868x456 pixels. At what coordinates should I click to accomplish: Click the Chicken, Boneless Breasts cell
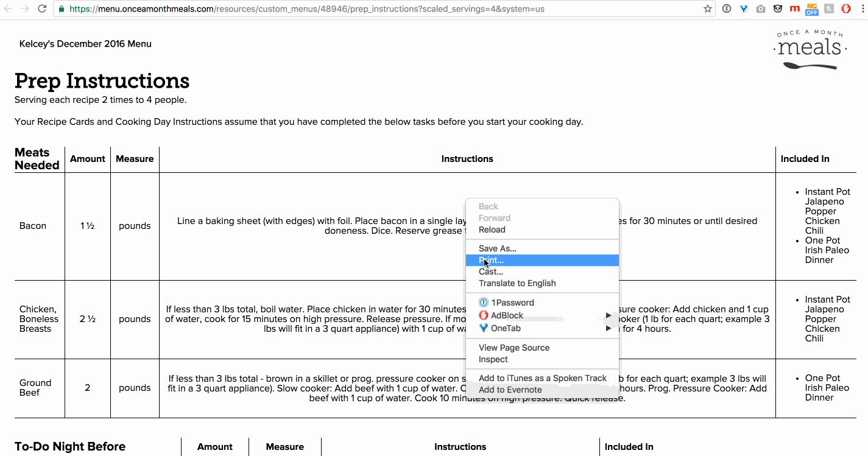point(39,319)
